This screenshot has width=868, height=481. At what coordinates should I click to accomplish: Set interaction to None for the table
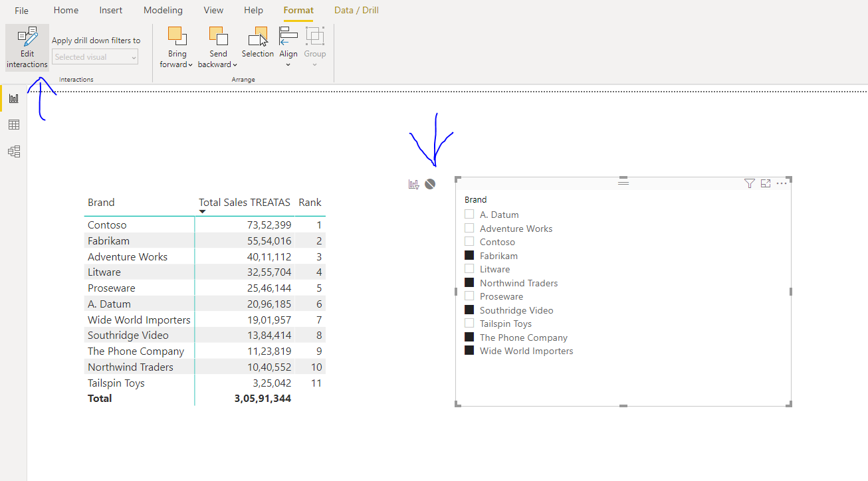pos(430,184)
